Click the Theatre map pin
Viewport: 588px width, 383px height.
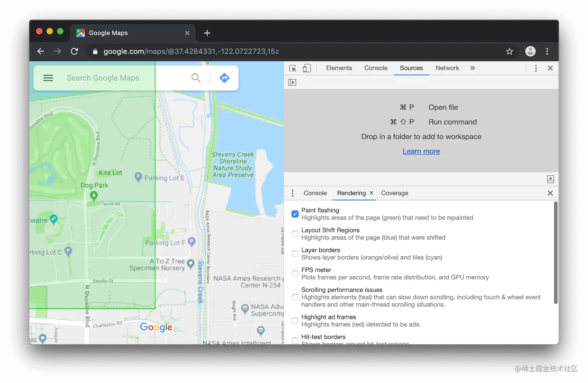tap(54, 220)
